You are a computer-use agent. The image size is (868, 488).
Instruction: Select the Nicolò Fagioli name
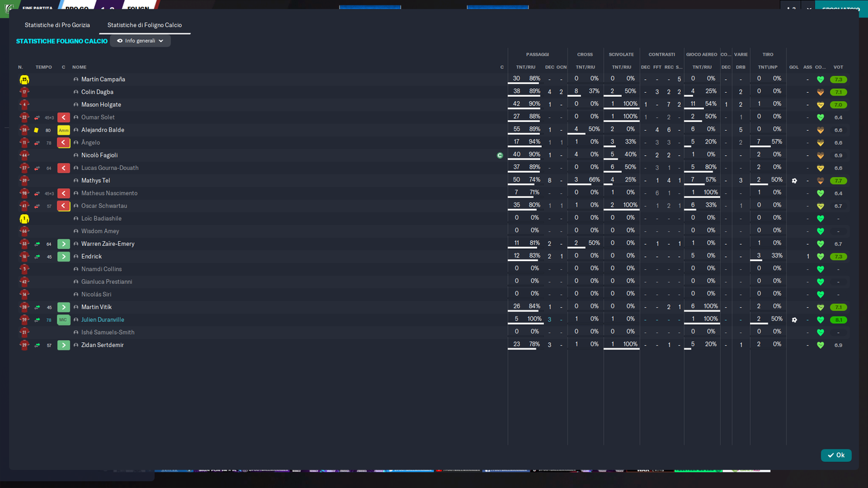(100, 155)
